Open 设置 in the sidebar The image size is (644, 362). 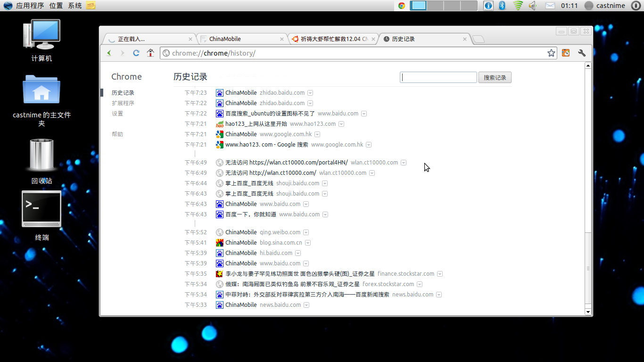pyautogui.click(x=117, y=114)
